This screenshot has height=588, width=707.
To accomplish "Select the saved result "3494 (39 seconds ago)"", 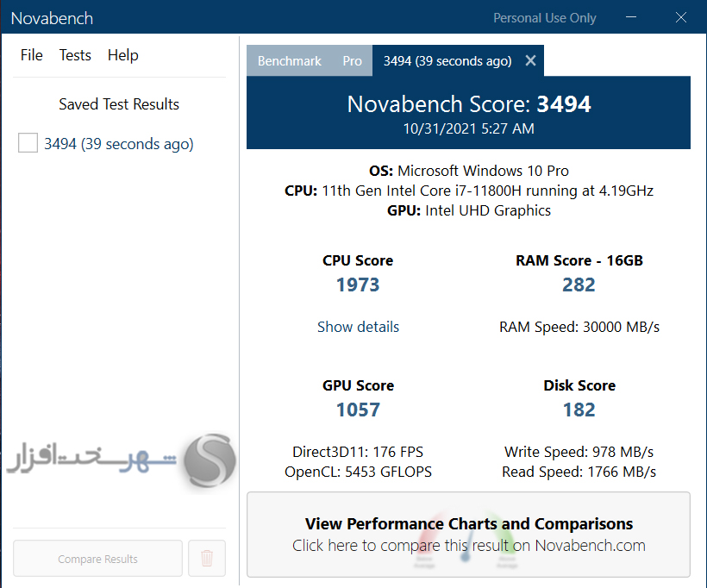I will pyautogui.click(x=119, y=144).
